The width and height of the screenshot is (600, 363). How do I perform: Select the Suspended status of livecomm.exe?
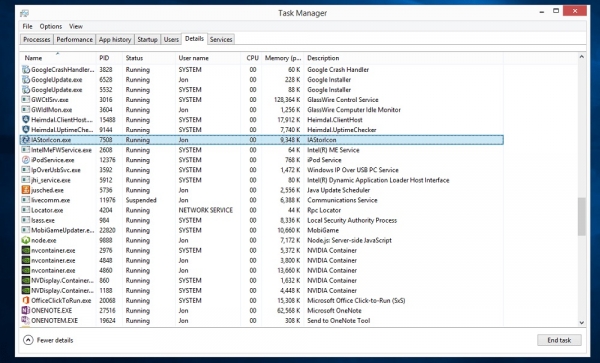click(x=141, y=200)
